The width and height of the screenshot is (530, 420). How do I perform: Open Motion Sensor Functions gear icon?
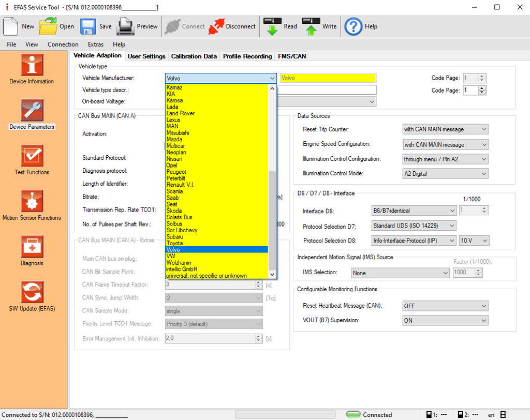tap(32, 201)
